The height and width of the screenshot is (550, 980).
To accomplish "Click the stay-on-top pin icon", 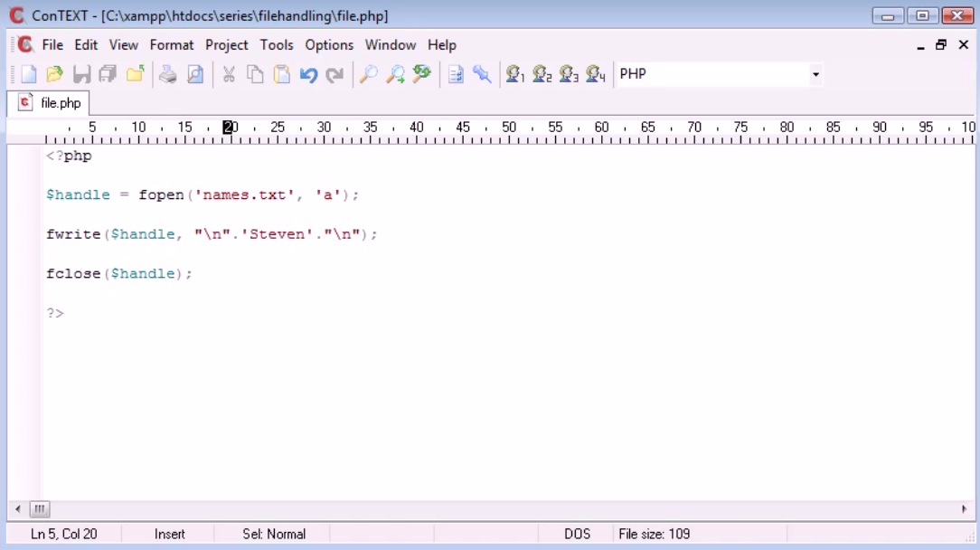I will click(482, 74).
